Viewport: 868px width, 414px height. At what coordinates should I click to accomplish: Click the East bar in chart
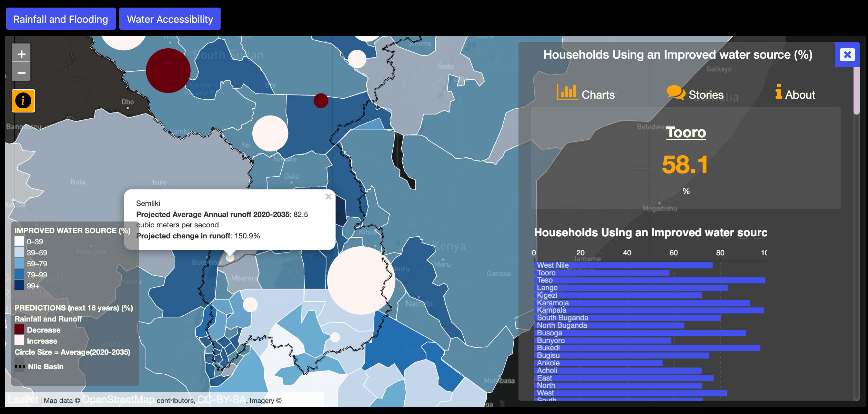coord(624,378)
